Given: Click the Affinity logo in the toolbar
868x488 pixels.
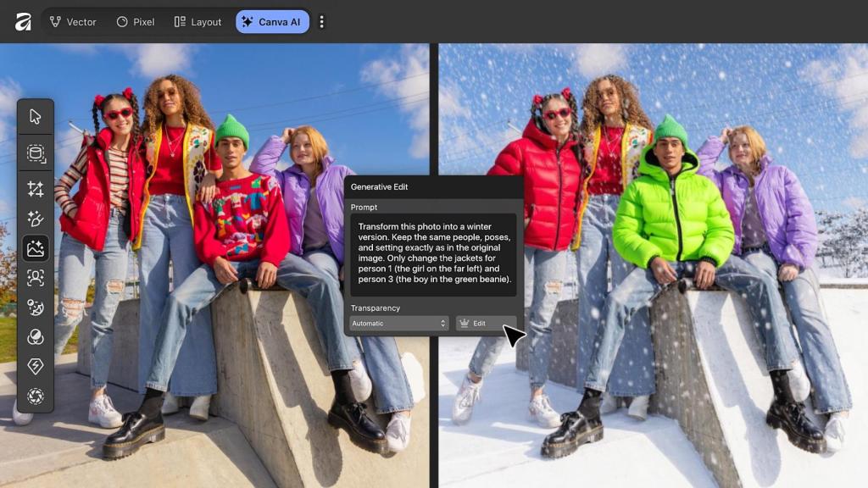Looking at the screenshot, I should coord(22,21).
